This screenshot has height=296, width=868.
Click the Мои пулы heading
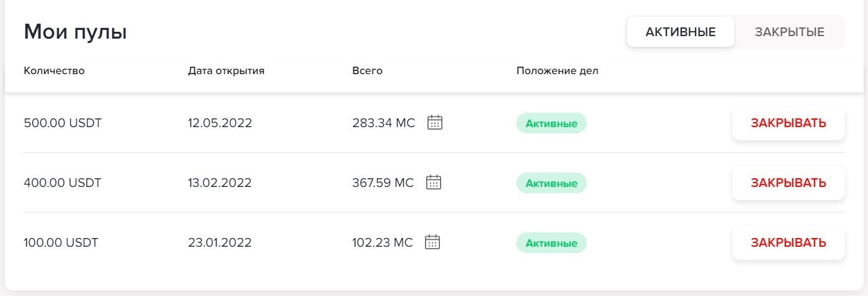pos(75,32)
